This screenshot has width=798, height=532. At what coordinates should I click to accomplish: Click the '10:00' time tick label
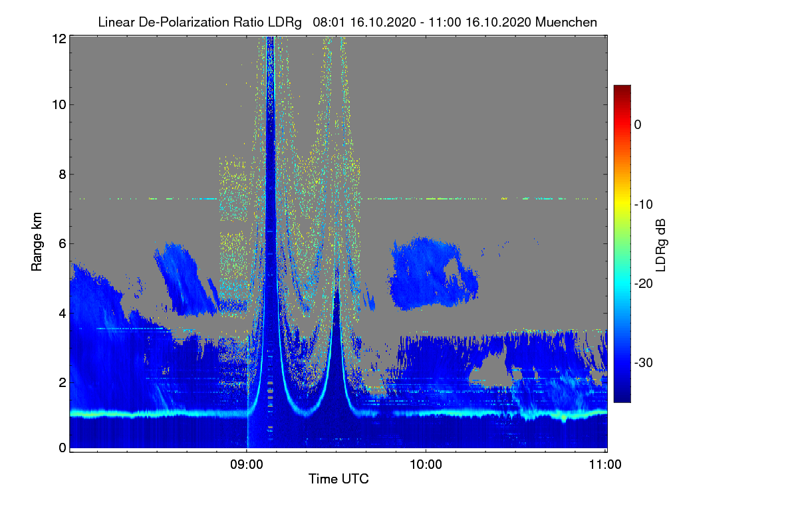pos(426,464)
